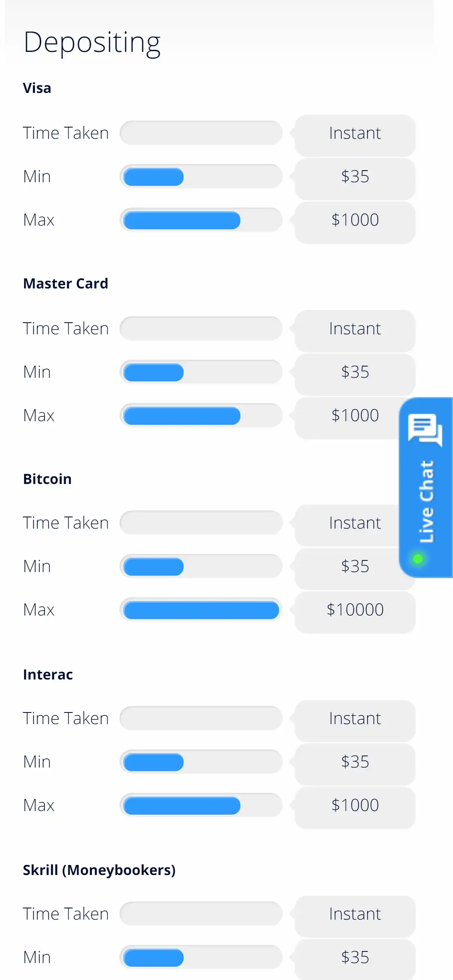
Task: Click the Visa Max progress bar
Action: coord(201,220)
